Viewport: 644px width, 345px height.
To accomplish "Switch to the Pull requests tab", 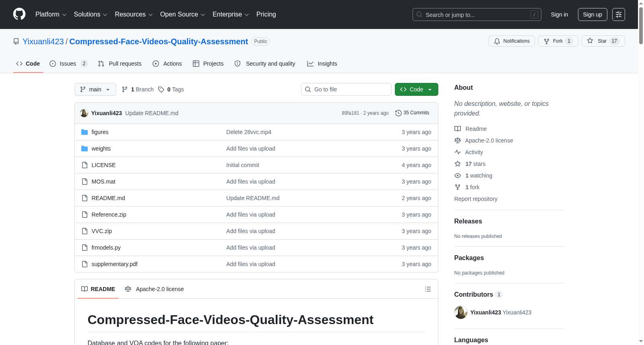I will click(120, 64).
